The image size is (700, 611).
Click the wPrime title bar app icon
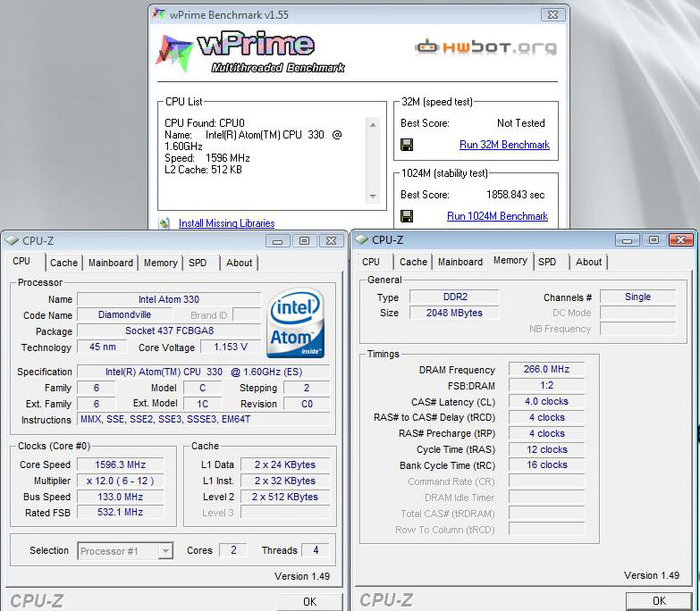click(x=158, y=14)
